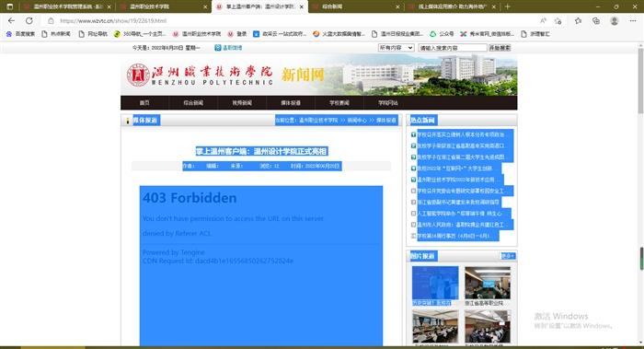Click the 开始搜索 search button
Image resolution: width=644 pixels, height=349 pixels.
tap(500, 48)
